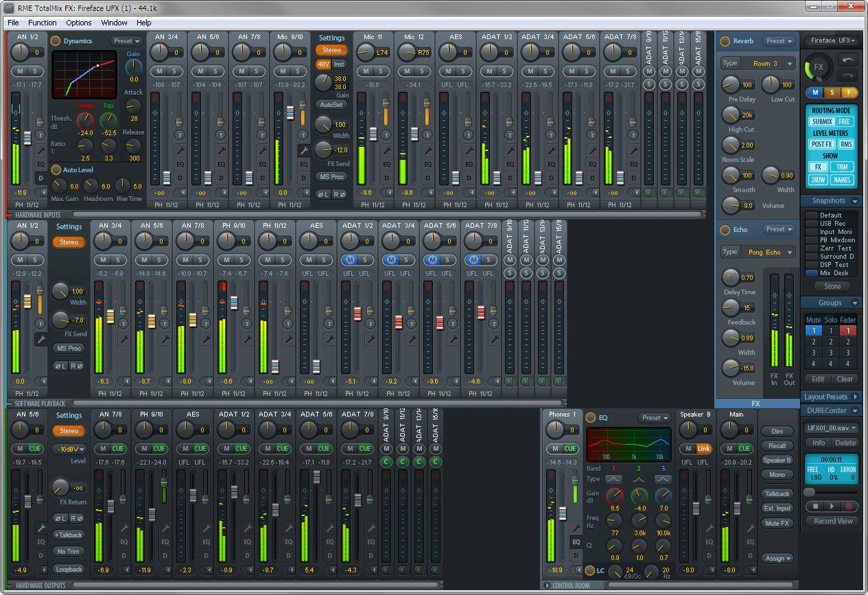This screenshot has height=595, width=868.
Task: Toggle RMS level meters mode
Action: (x=846, y=144)
